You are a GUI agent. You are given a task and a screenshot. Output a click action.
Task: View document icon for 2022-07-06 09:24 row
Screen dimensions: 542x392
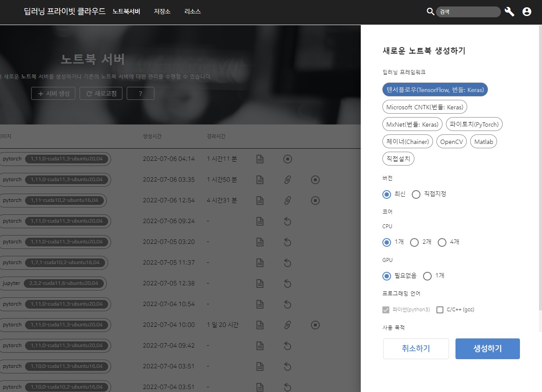(260, 221)
